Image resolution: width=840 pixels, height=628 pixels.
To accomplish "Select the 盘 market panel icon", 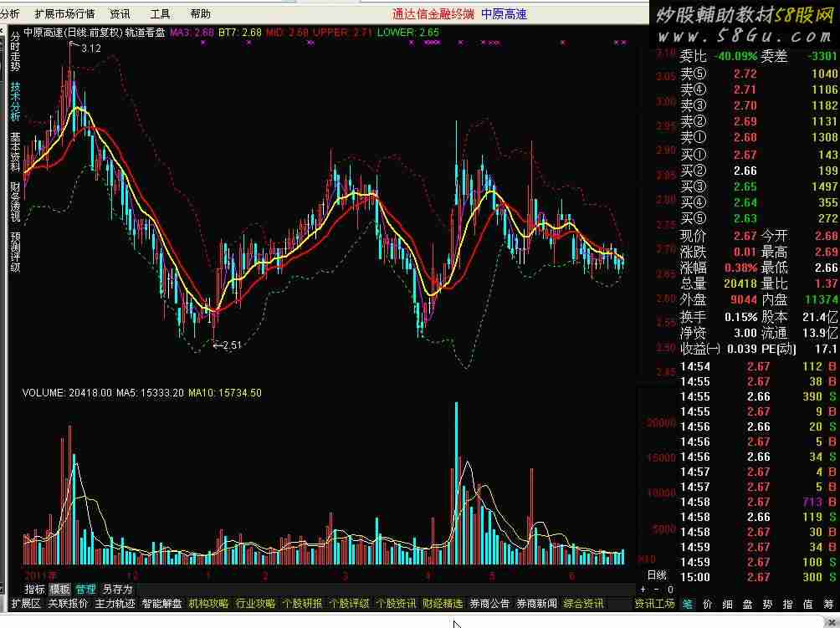I will [x=748, y=604].
